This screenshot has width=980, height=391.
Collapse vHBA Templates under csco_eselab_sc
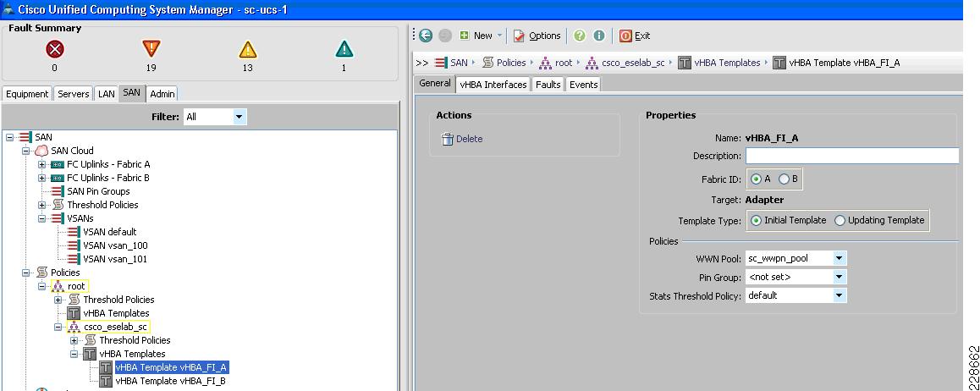point(74,354)
